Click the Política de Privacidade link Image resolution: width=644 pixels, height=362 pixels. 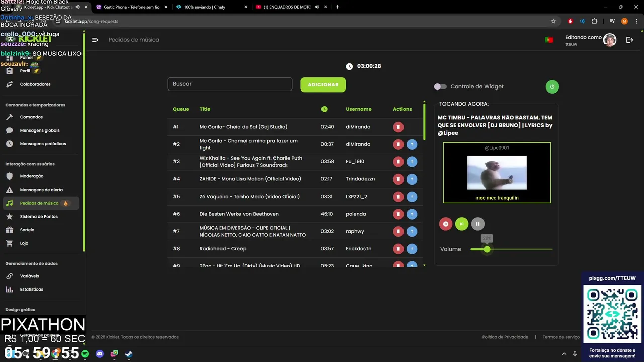(505, 337)
